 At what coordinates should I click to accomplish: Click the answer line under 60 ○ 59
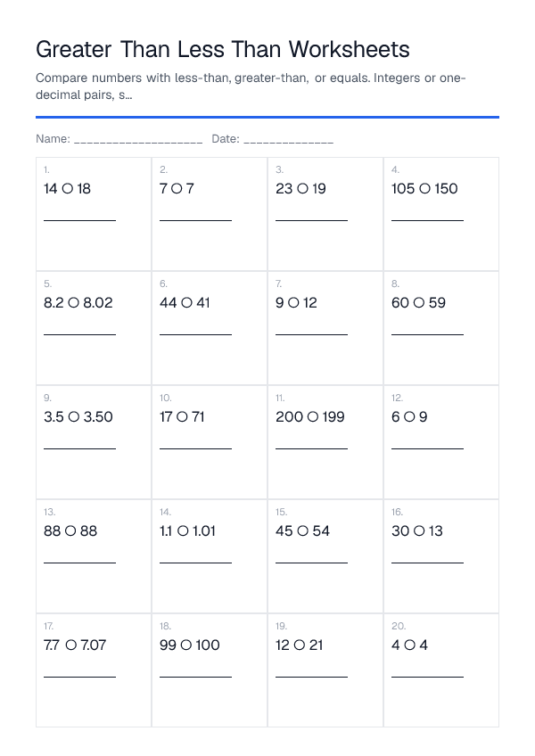pyautogui.click(x=427, y=334)
